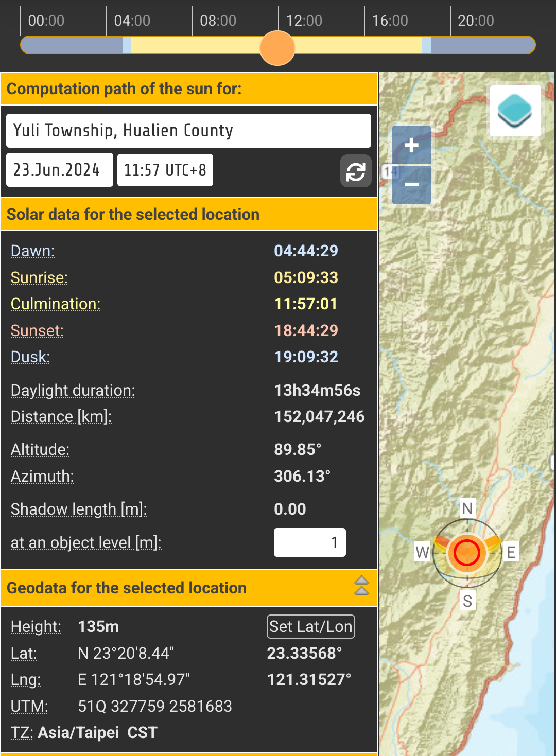556x756 pixels.
Task: Click the 16:00 mark on timeline
Action: (x=390, y=21)
